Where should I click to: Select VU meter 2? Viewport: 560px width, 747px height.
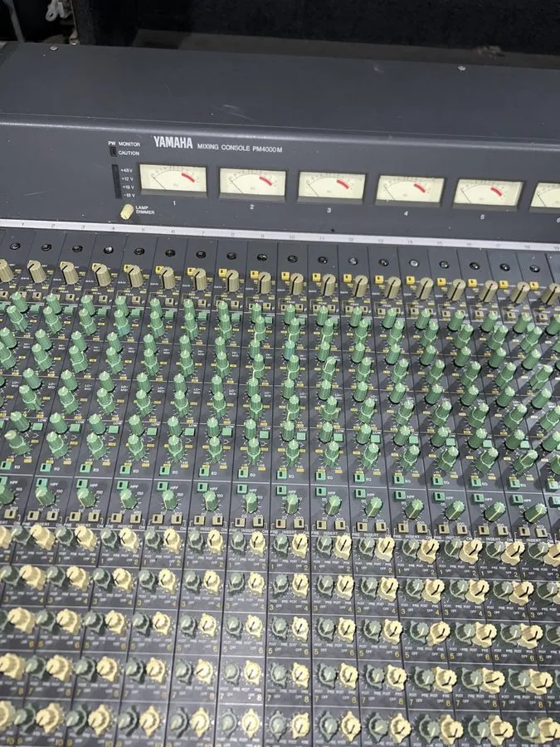pyautogui.click(x=252, y=183)
